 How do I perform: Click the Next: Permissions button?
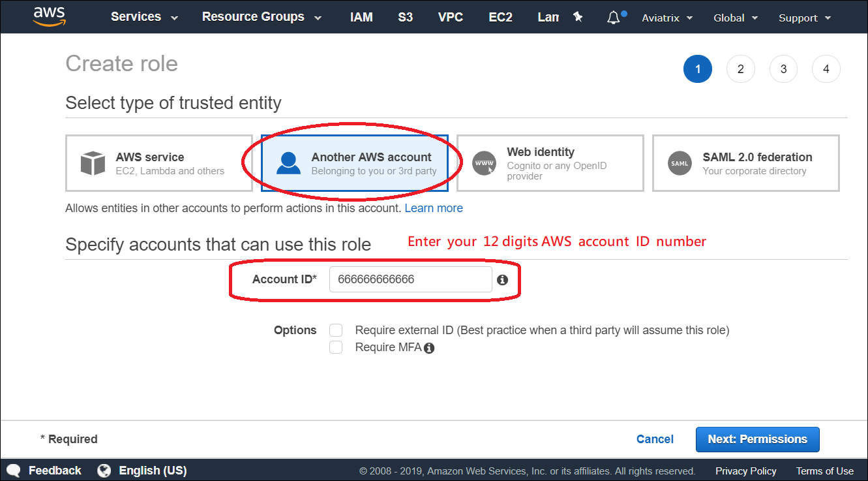point(757,439)
